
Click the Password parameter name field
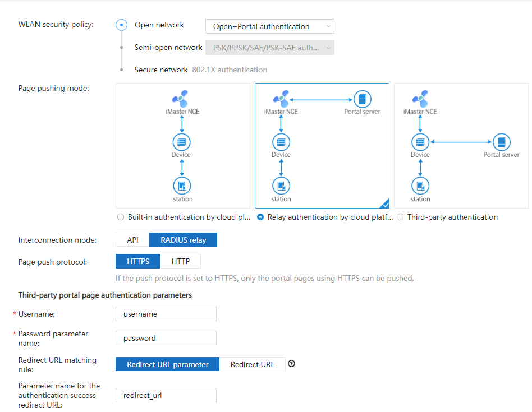click(x=166, y=338)
